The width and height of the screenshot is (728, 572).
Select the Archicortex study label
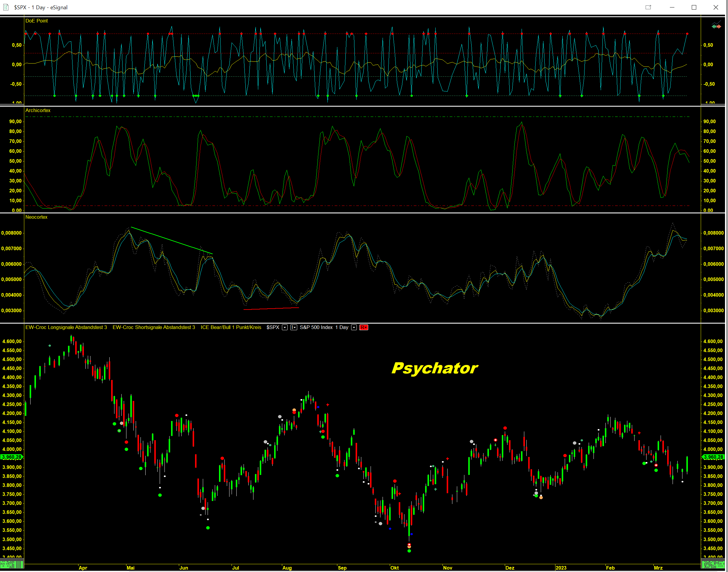[38, 111]
